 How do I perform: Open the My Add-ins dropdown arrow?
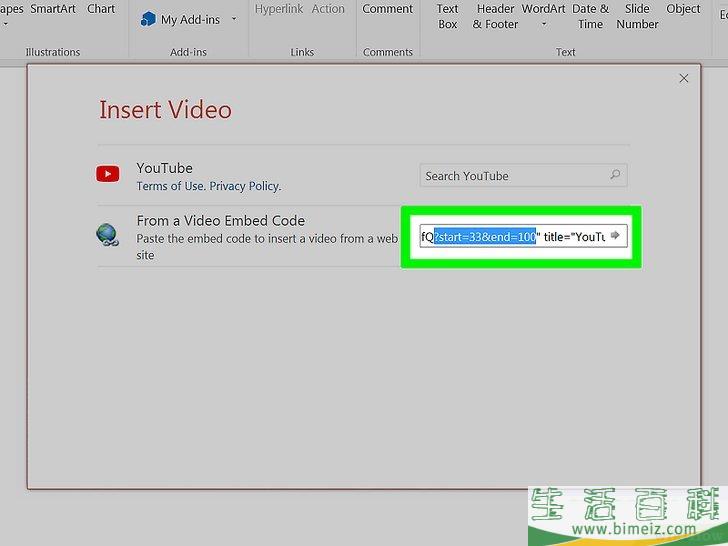click(x=234, y=19)
